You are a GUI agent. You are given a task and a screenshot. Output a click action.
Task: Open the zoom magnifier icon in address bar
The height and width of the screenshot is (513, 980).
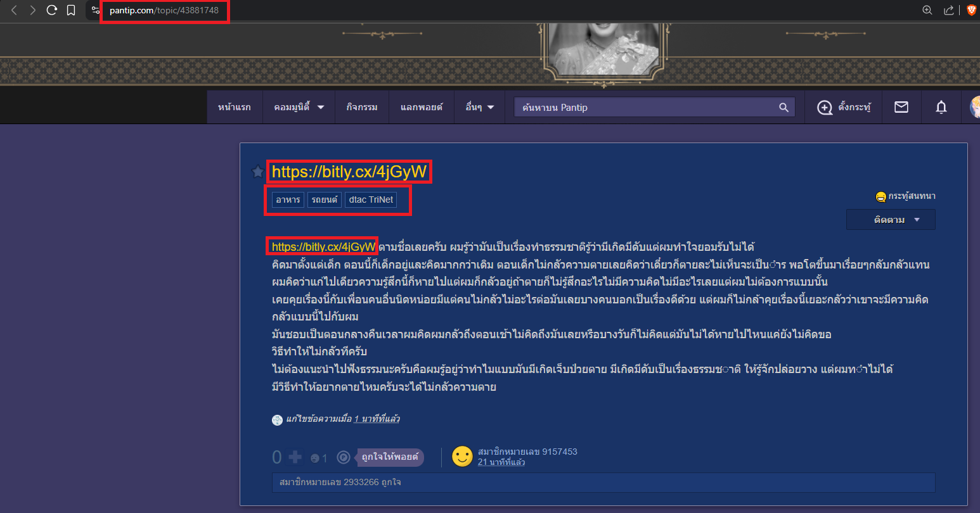pos(927,10)
